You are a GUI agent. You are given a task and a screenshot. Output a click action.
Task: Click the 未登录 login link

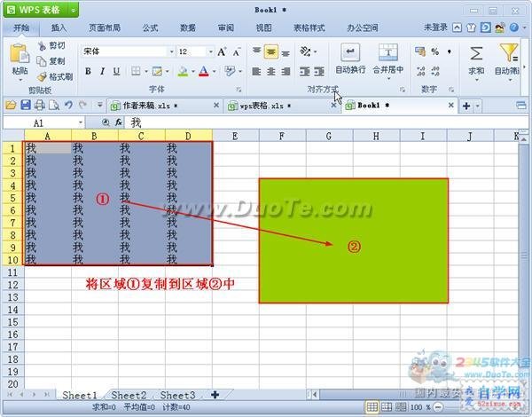pyautogui.click(x=435, y=28)
